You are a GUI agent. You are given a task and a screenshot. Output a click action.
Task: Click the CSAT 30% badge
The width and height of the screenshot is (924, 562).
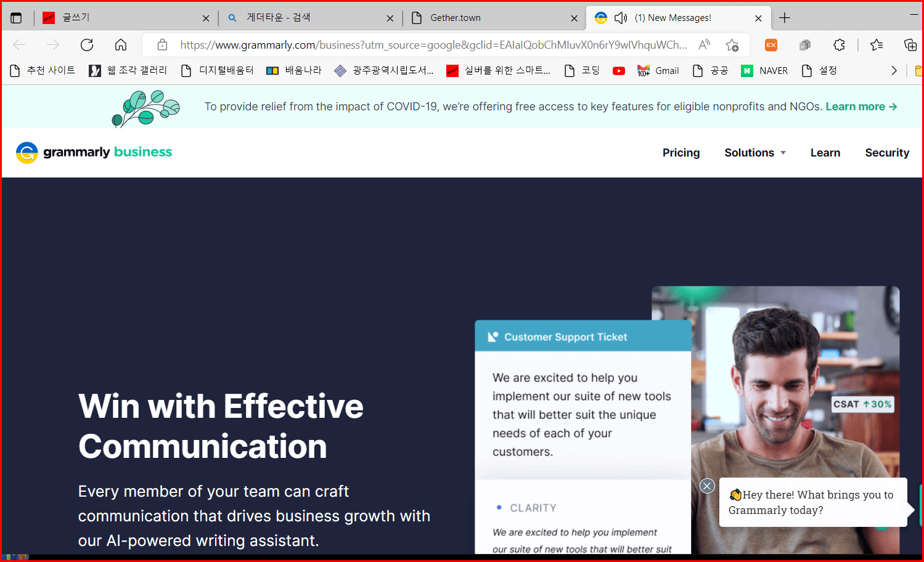862,404
